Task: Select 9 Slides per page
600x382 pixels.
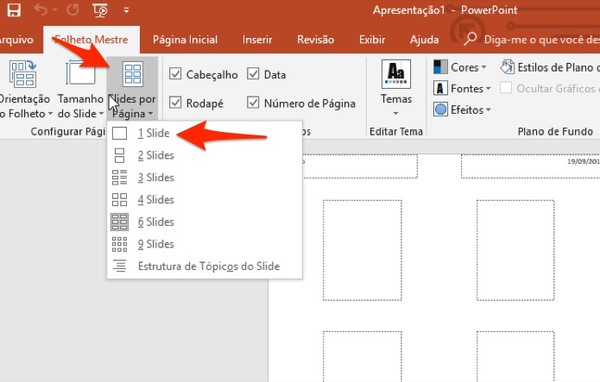Action: 205,244
